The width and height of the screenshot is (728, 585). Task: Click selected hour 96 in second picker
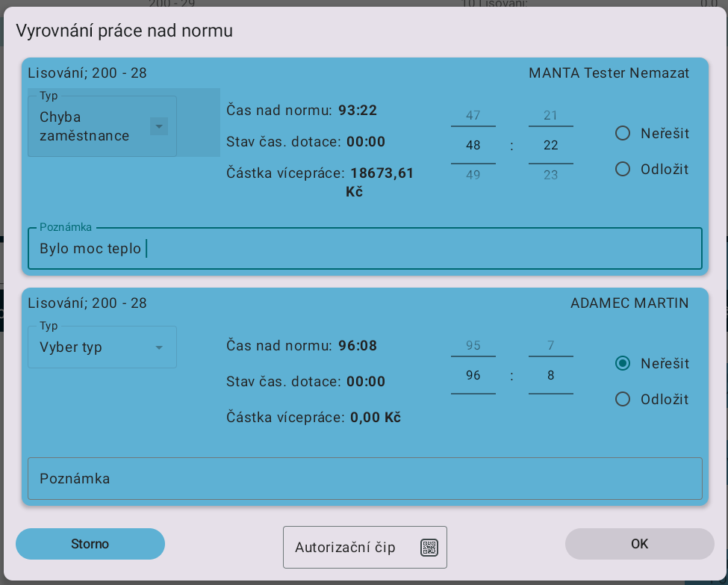coord(473,376)
